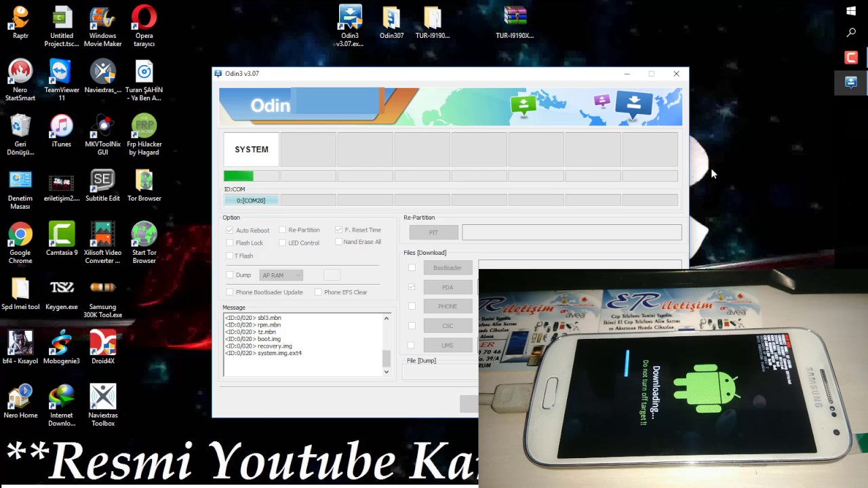Open Turan ŞAHİN audio file icon

(x=144, y=81)
